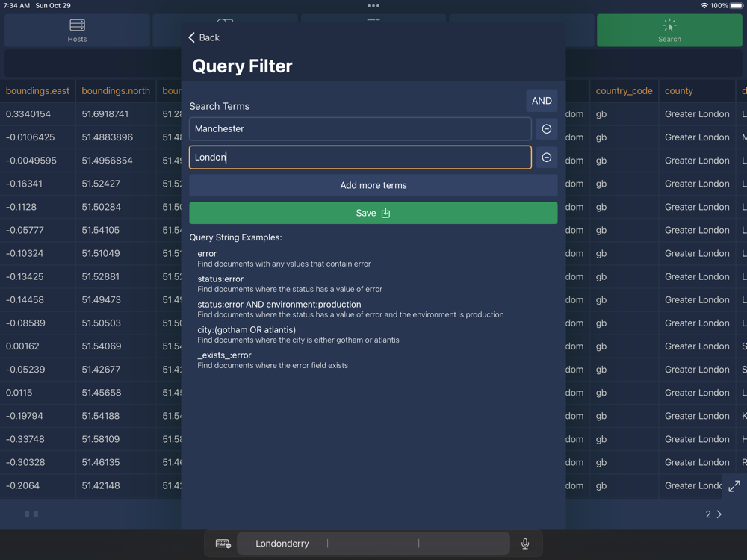Focus the London search term field
Image resolution: width=747 pixels, height=560 pixels.
(360, 157)
